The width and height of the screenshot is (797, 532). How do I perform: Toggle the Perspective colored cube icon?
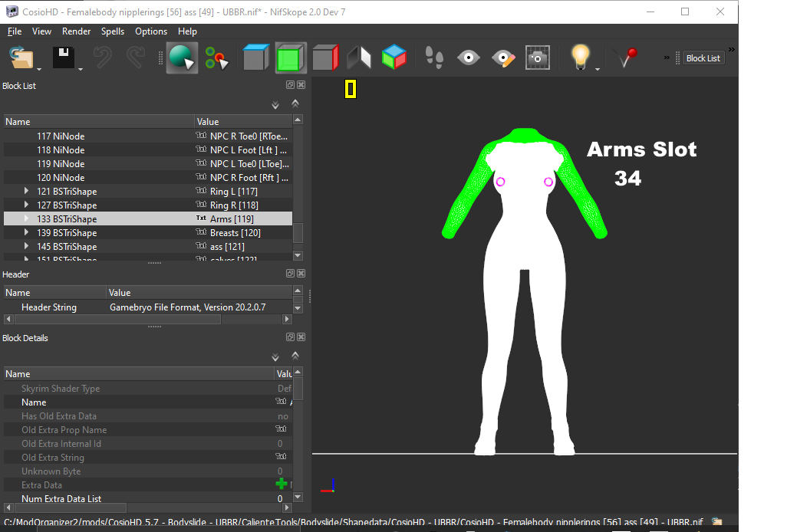394,57
